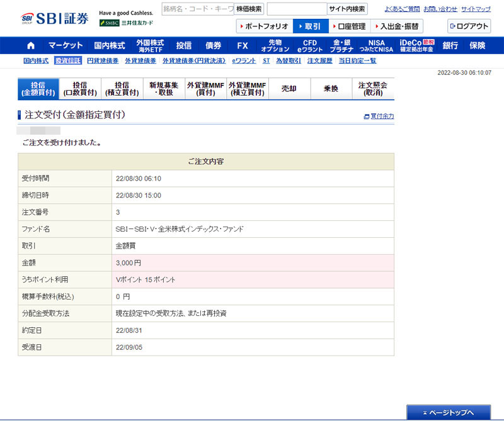
Task: Switch to 投信(口数買付) tab
Action: pos(80,89)
